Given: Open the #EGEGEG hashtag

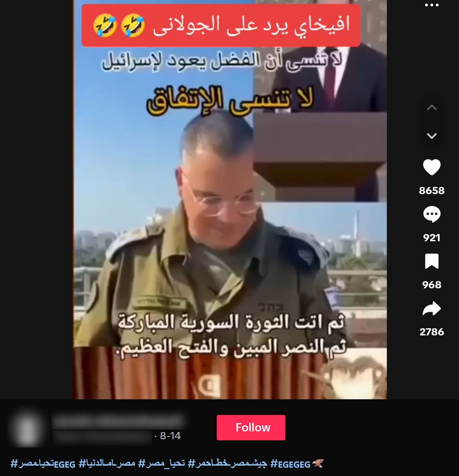Looking at the screenshot, I should tap(290, 464).
